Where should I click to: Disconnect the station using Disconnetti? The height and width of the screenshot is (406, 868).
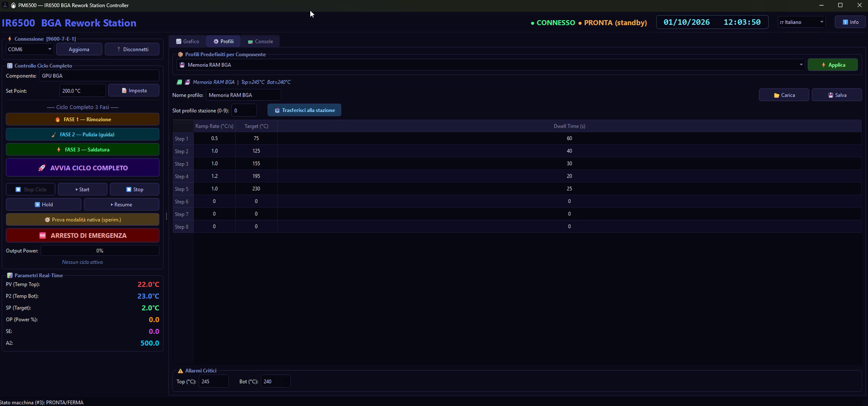[132, 49]
